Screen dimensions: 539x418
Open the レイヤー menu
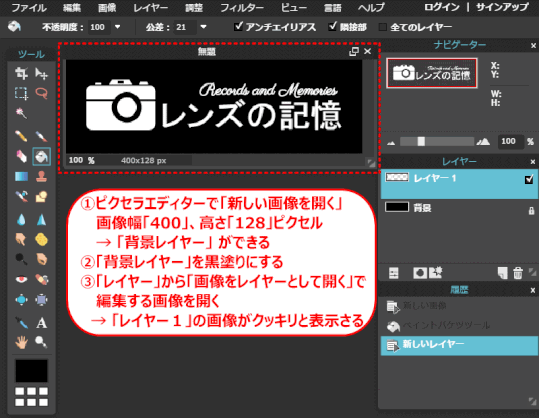tap(151, 8)
